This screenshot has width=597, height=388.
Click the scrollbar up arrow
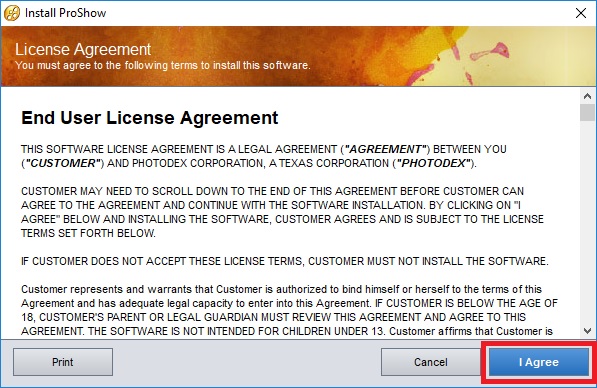pos(587,96)
